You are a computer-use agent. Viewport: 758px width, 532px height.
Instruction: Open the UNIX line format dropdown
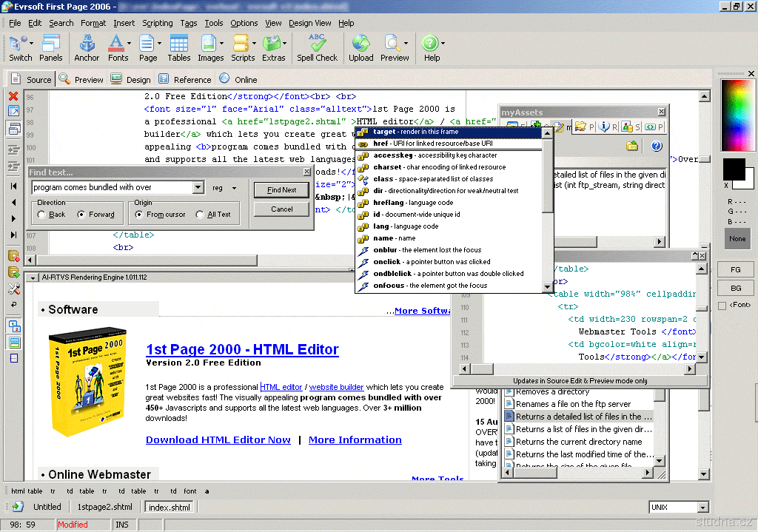702,508
